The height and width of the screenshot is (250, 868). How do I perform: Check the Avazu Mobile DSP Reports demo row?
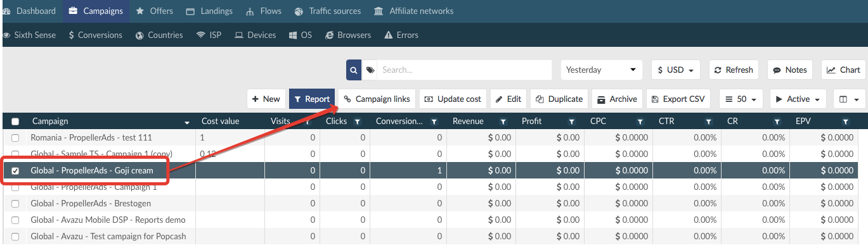15,220
